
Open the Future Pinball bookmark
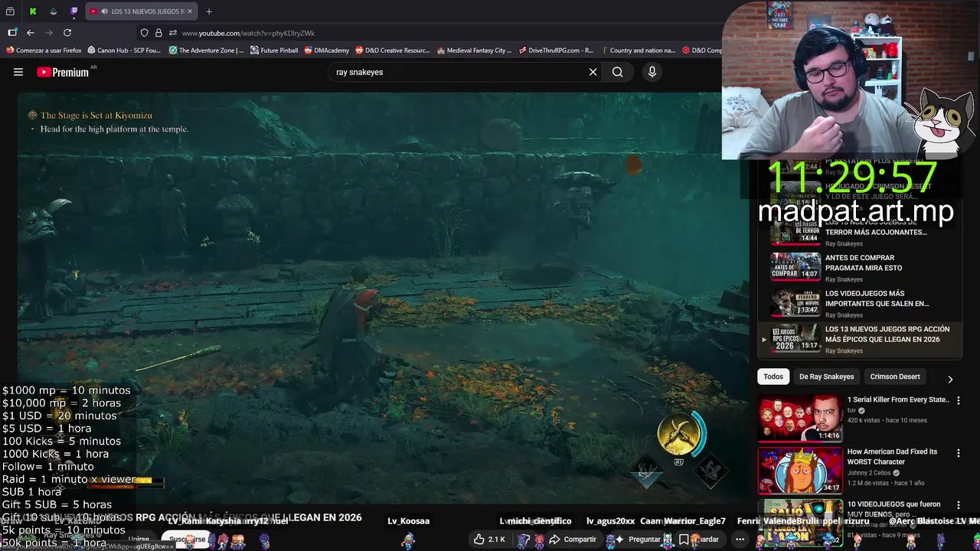(x=274, y=51)
